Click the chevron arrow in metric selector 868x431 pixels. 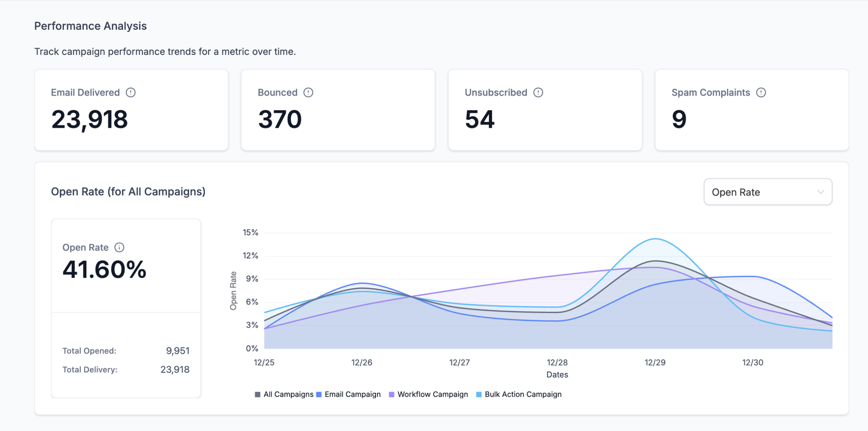pyautogui.click(x=820, y=192)
